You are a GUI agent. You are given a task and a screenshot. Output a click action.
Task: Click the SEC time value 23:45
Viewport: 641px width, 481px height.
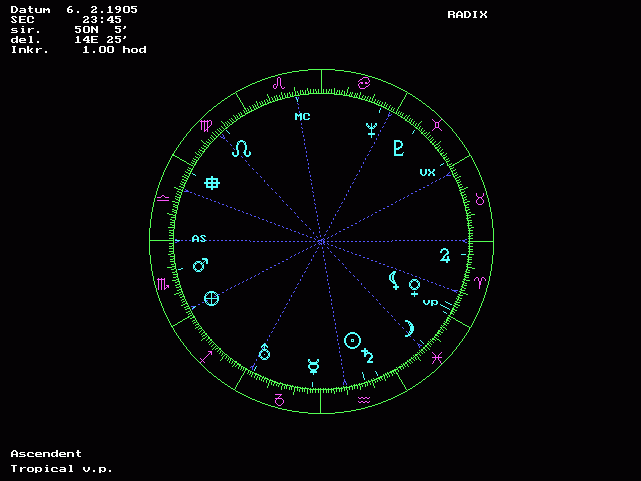[x=102, y=20]
